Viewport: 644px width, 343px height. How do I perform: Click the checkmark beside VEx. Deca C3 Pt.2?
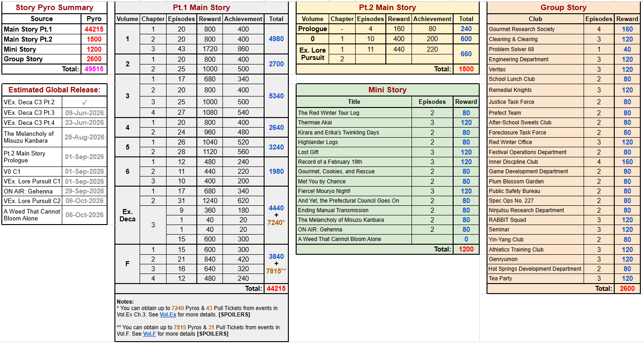click(84, 102)
